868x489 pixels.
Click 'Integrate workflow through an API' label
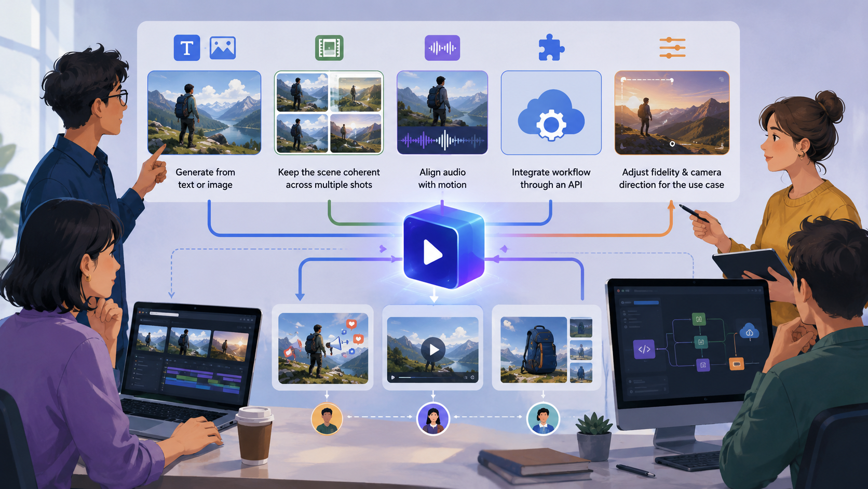pos(551,178)
